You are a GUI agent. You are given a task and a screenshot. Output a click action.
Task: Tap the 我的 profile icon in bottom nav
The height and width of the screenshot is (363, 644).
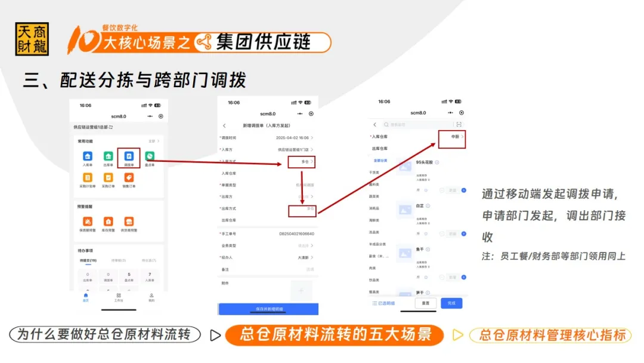click(151, 295)
